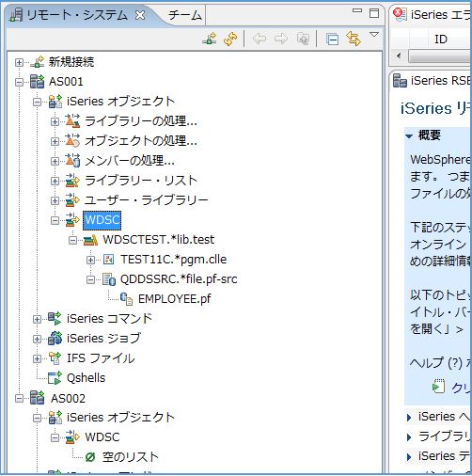Viewport: 472px width, 476px height.
Task: Expand オブジェクトの処理... node
Action: pyautogui.click(x=55, y=141)
